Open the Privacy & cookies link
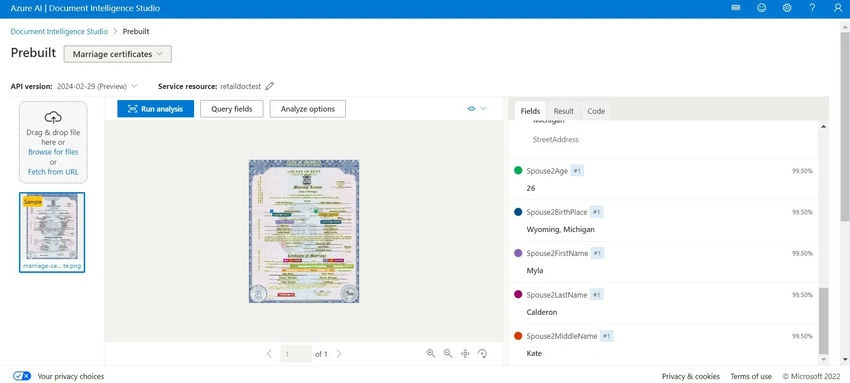 pos(691,376)
